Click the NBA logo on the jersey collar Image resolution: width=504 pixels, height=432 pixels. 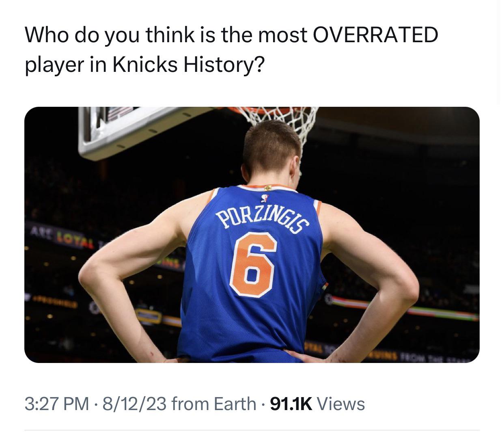[265, 199]
